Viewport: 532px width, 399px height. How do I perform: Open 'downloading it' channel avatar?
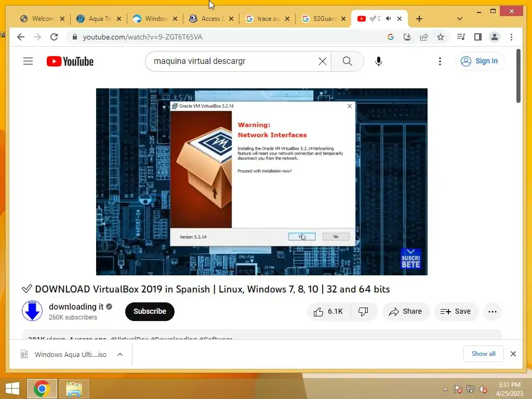click(32, 311)
